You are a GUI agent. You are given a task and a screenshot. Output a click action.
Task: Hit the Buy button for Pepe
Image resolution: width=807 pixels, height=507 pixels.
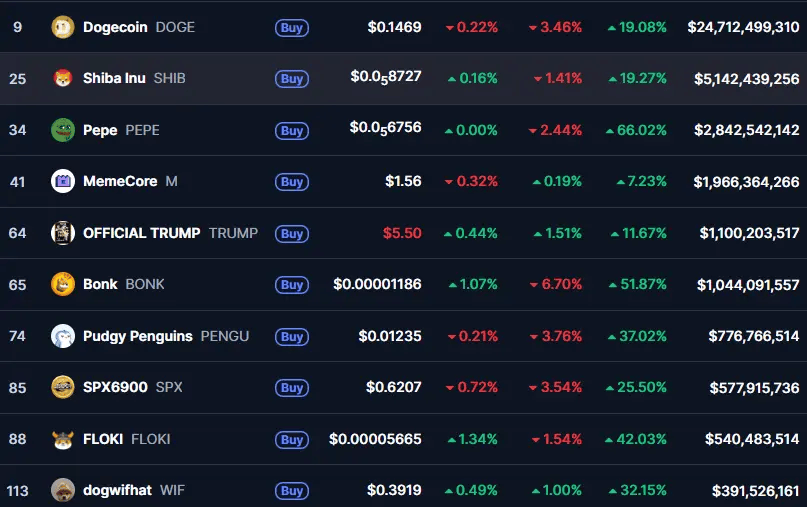pyautogui.click(x=292, y=130)
